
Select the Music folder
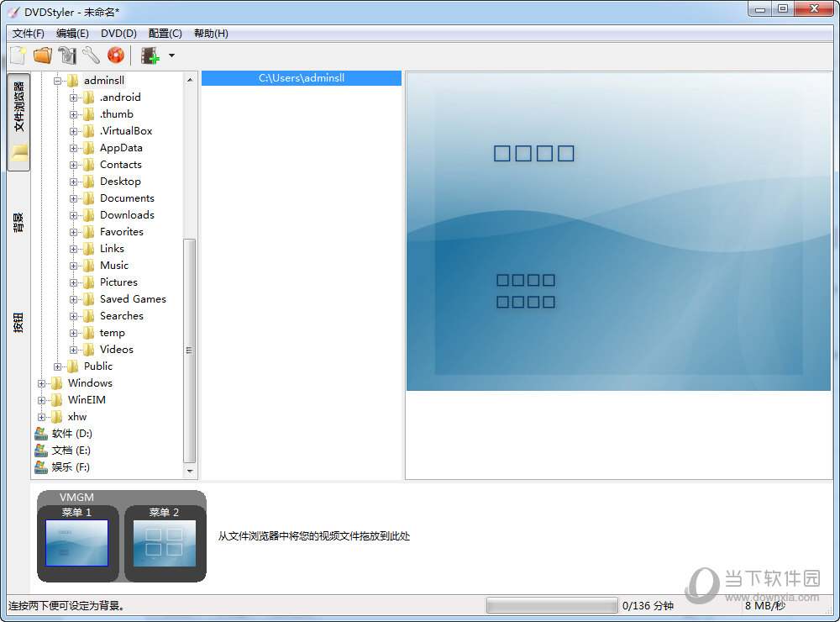(x=114, y=266)
